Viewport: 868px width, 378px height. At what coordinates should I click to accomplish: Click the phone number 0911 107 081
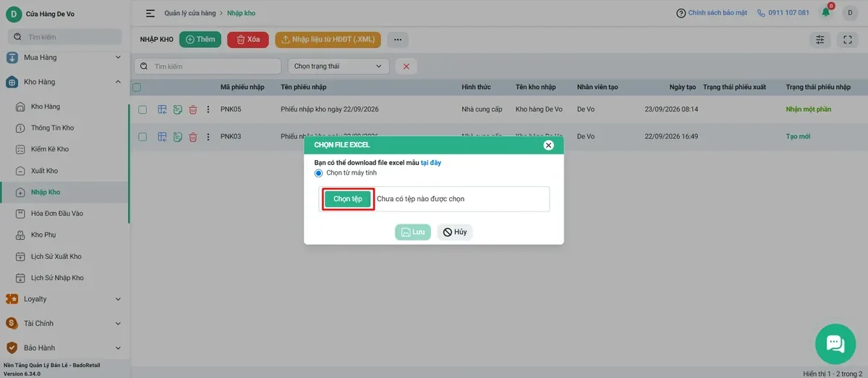point(788,13)
